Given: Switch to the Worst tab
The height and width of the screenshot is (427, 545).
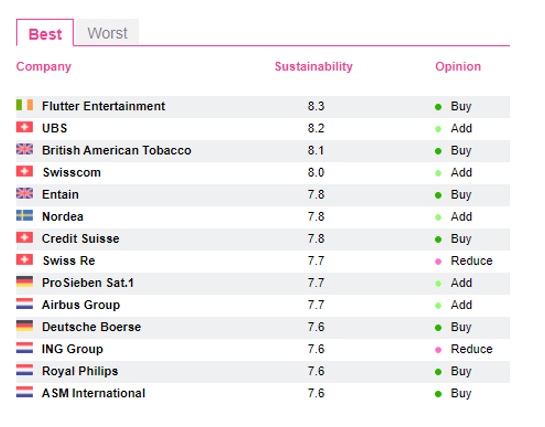Looking at the screenshot, I should click(107, 33).
